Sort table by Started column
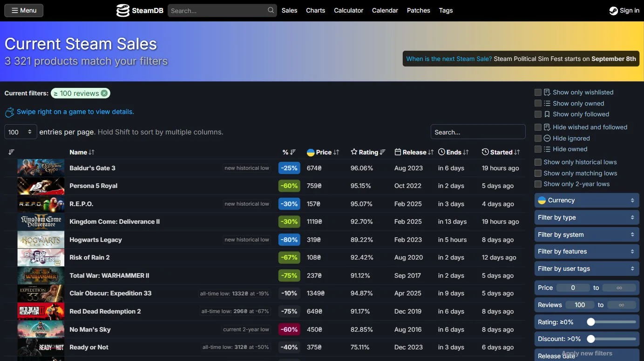Viewport: 644px width, 361px height. point(501,152)
